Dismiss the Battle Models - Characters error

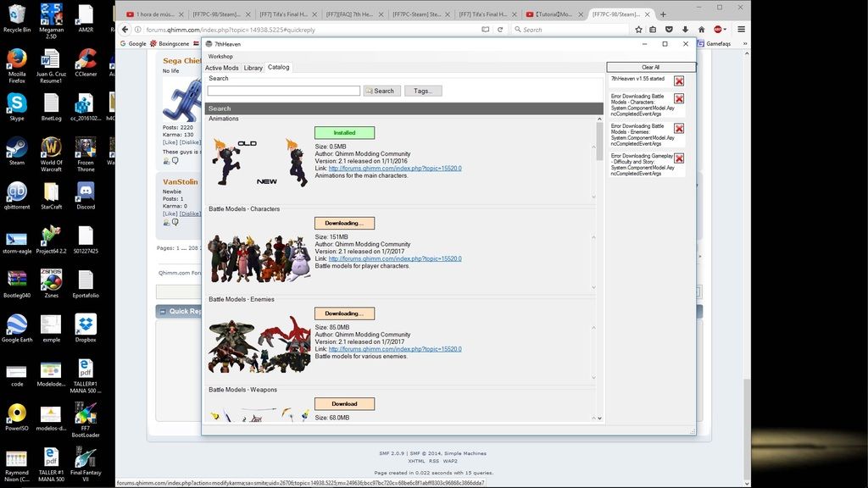[679, 98]
